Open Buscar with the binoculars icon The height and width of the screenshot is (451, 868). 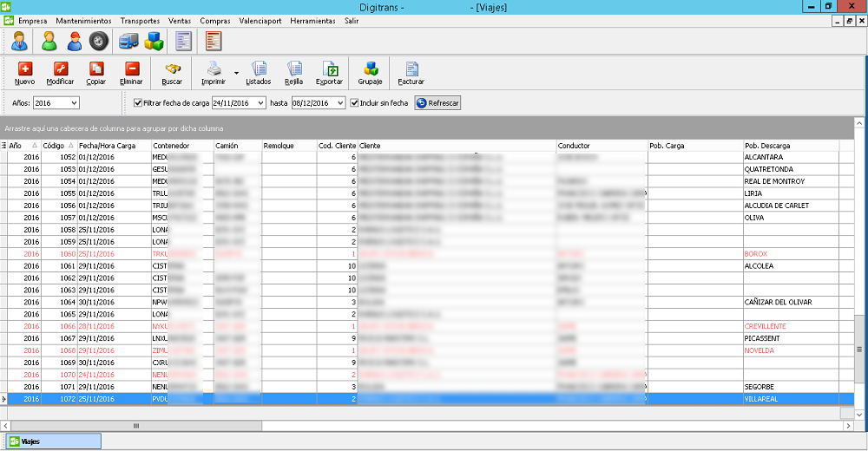[x=172, y=69]
